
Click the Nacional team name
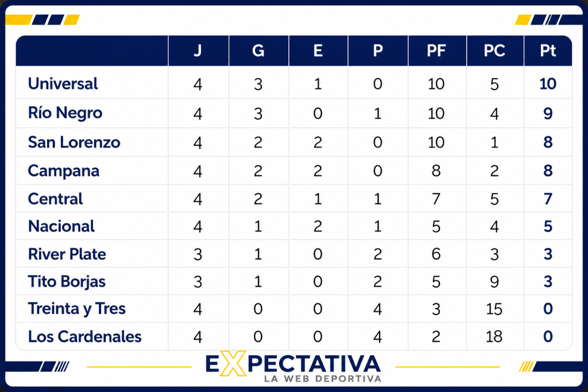pyautogui.click(x=61, y=226)
